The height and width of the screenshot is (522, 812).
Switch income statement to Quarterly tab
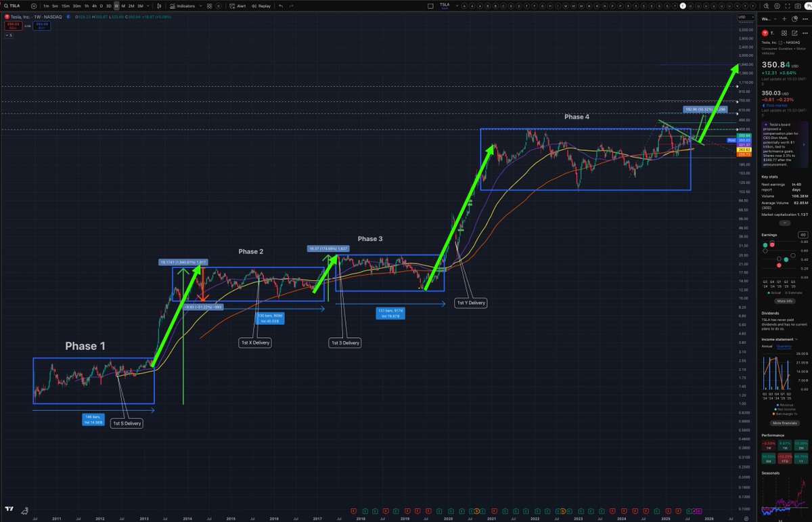(x=784, y=346)
